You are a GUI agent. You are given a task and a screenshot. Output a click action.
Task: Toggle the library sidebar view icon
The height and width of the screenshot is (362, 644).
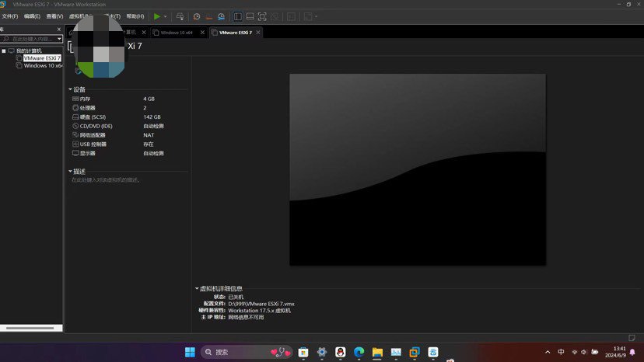pos(237,16)
